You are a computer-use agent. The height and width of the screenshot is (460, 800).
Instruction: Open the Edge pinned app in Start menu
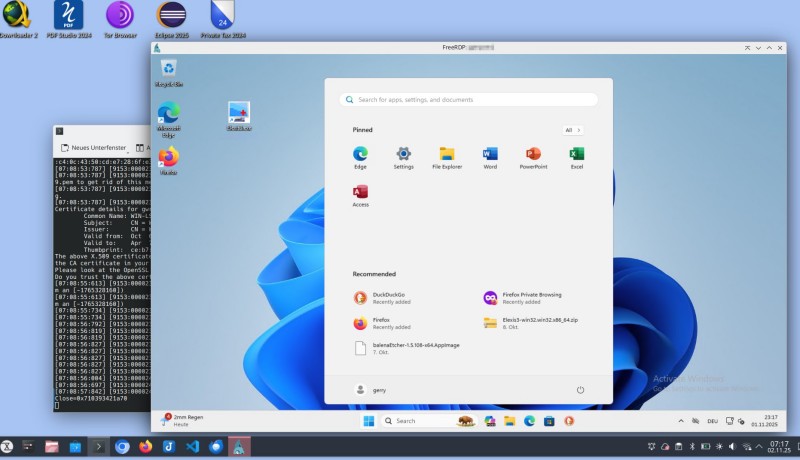(x=360, y=158)
